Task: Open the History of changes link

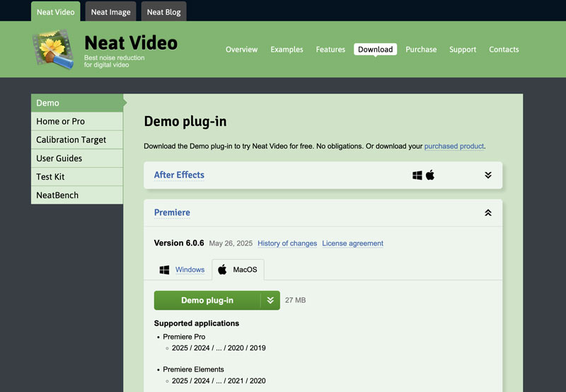Action: (x=287, y=243)
